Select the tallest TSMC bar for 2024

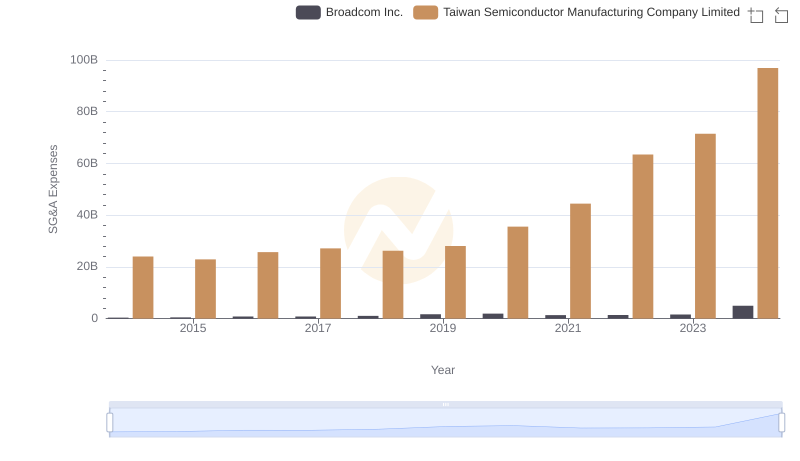(767, 193)
